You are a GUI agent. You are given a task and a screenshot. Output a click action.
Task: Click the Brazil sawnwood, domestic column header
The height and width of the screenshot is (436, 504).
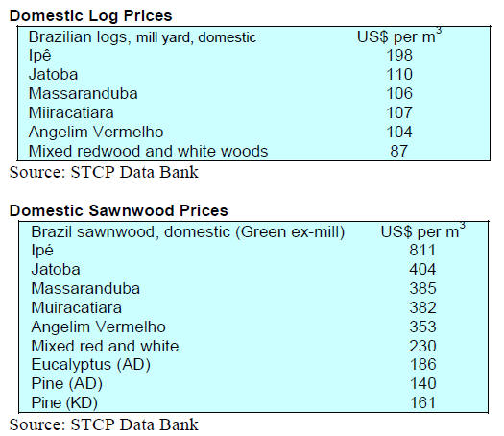point(188,232)
